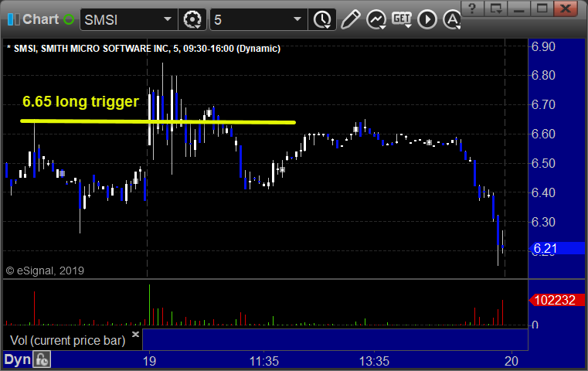Minimize the chart window
588x371 pixels.
click(x=518, y=9)
